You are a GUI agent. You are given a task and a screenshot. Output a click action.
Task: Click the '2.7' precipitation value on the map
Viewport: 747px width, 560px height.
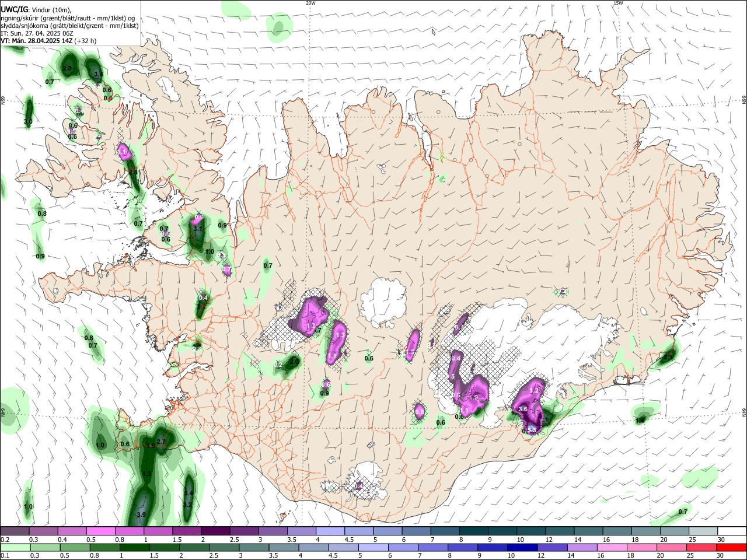pos(162,442)
